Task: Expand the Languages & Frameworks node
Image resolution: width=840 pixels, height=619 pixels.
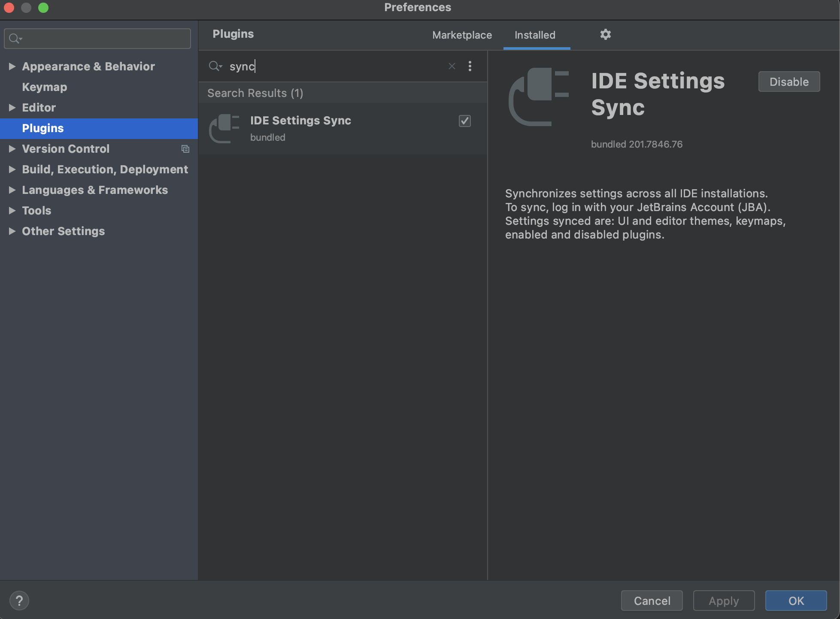Action: coord(12,190)
